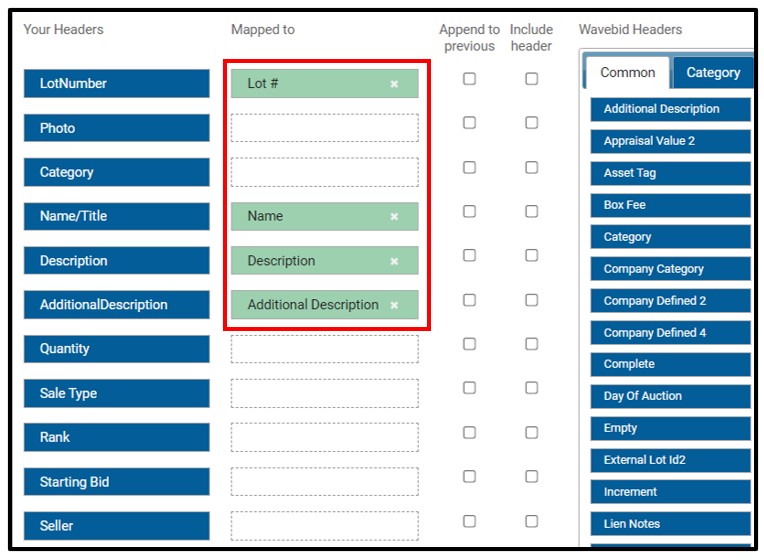Screen dimensions: 764x560
Task: Select the Sale Type header on left
Action: click(117, 393)
